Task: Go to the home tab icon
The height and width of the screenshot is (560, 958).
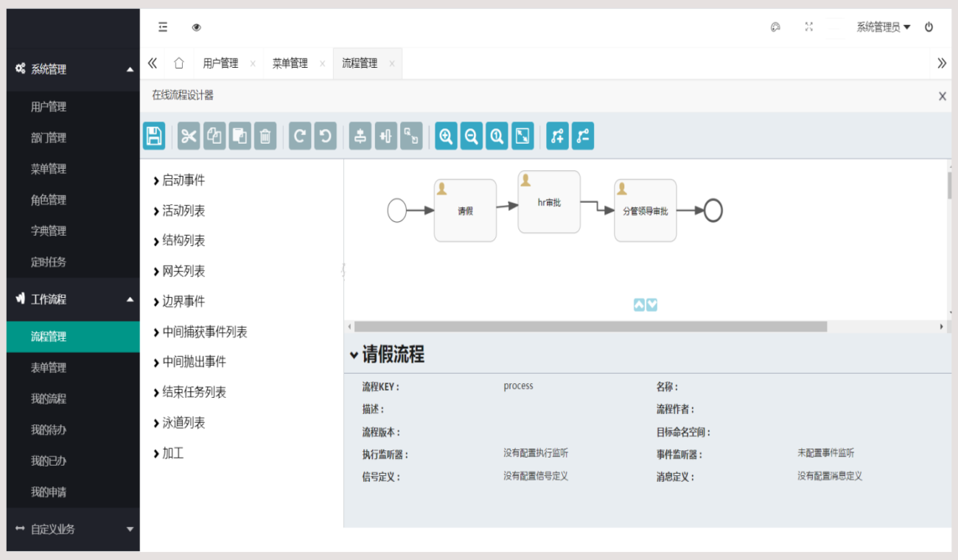Action: (x=178, y=63)
